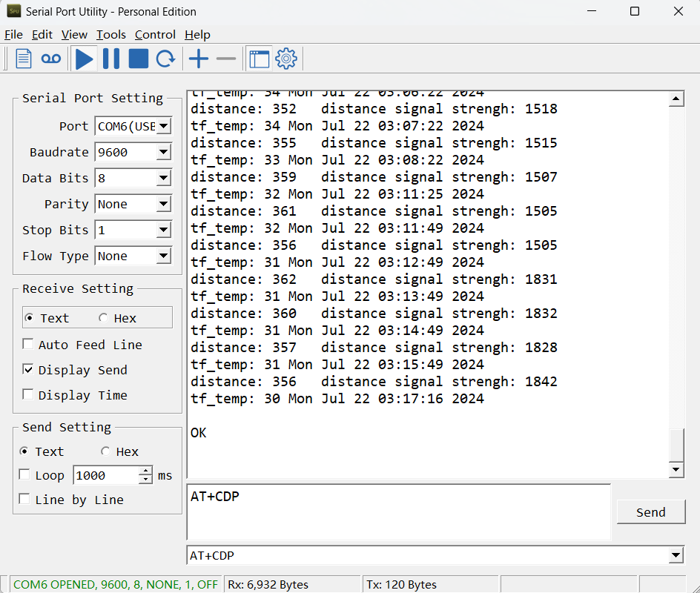Click the plus toolbar icon
Image resolution: width=700 pixels, height=593 pixels.
tap(199, 59)
